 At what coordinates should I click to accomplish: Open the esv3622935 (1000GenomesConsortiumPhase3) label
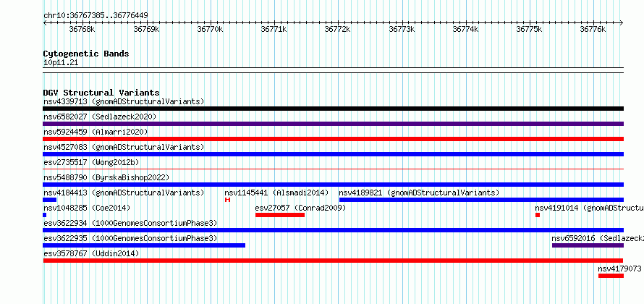130,238
